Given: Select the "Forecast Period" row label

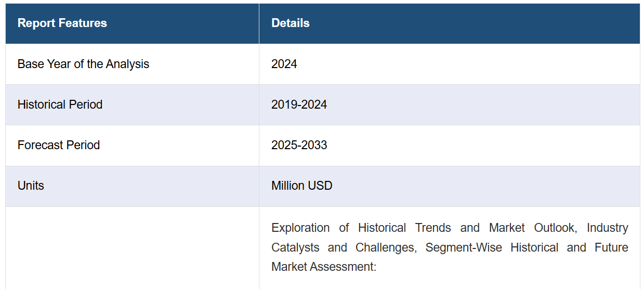Looking at the screenshot, I should click(x=59, y=145).
